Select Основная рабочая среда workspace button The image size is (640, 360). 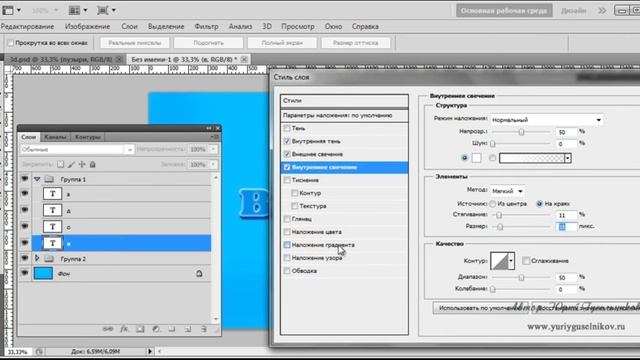[x=504, y=11]
